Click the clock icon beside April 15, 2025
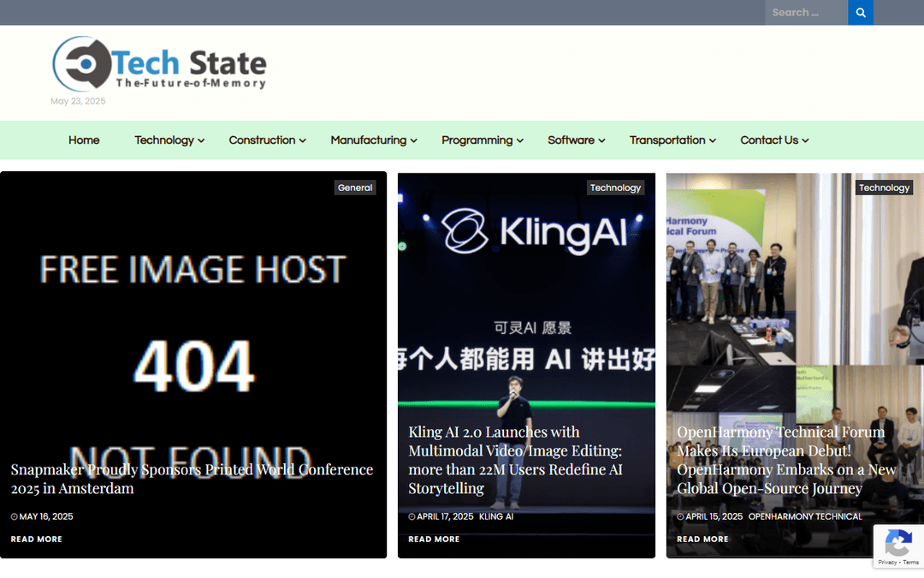Image resolution: width=924 pixels, height=578 pixels. click(681, 516)
